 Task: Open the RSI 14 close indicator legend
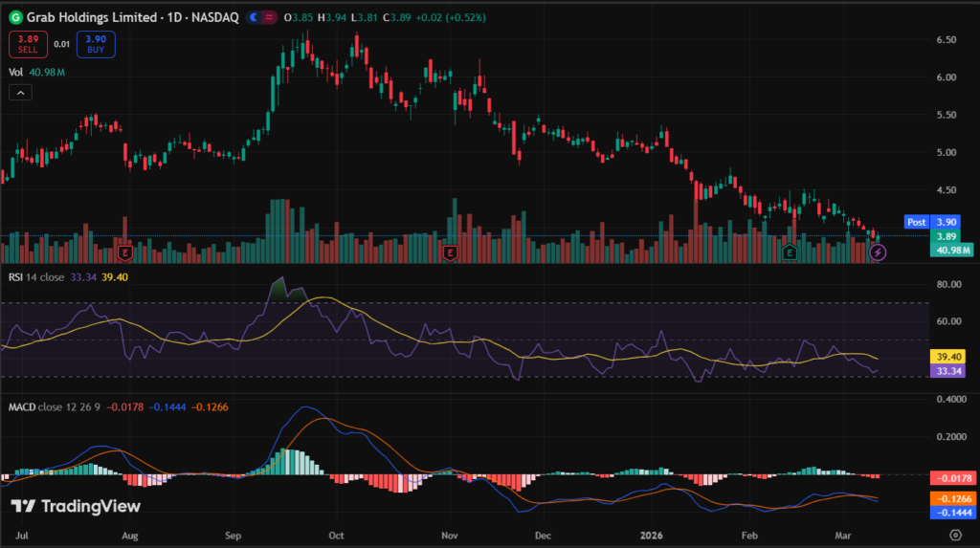[37, 279]
